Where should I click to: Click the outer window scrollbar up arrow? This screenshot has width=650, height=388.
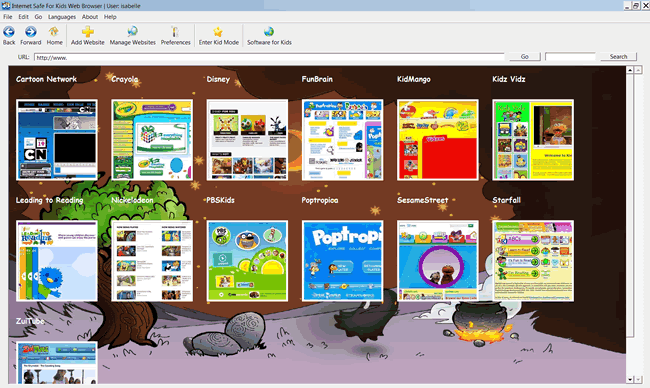coord(638,70)
